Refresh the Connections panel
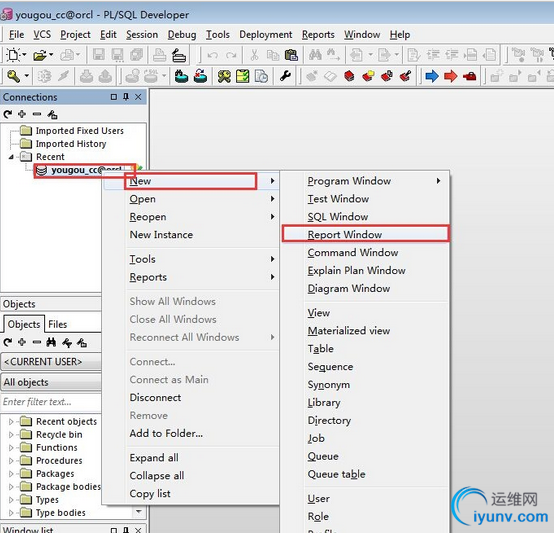 point(7,114)
